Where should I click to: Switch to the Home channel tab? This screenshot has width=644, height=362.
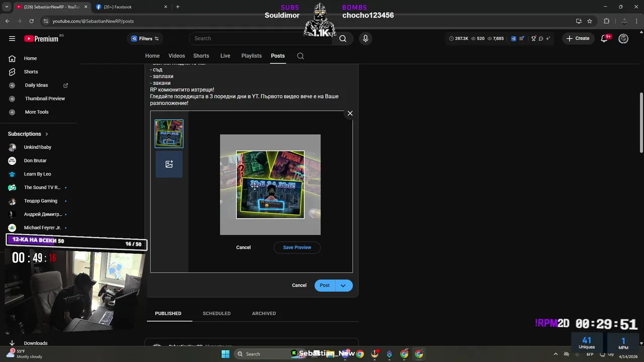(152, 56)
